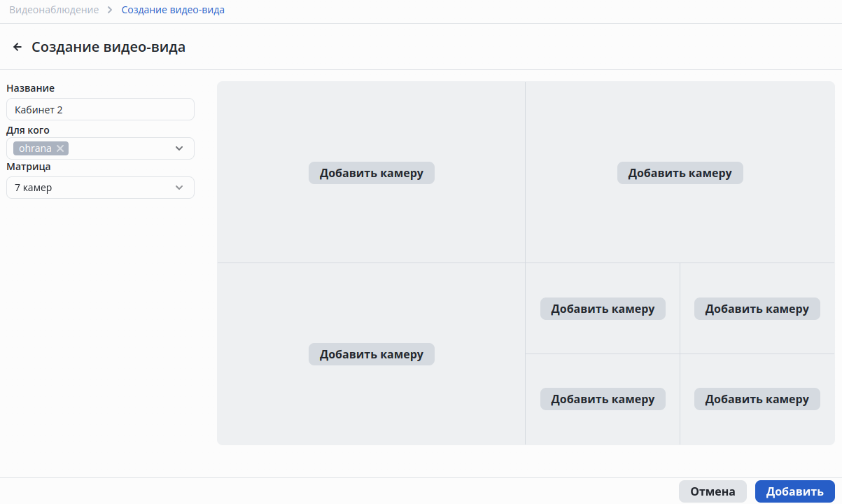Click the 'Для кого' selection field
Screen dimensions: 842x504
(x=119, y=148)
